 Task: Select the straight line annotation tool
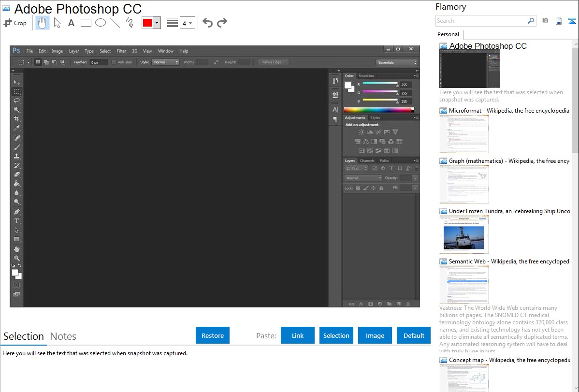pyautogui.click(x=115, y=23)
